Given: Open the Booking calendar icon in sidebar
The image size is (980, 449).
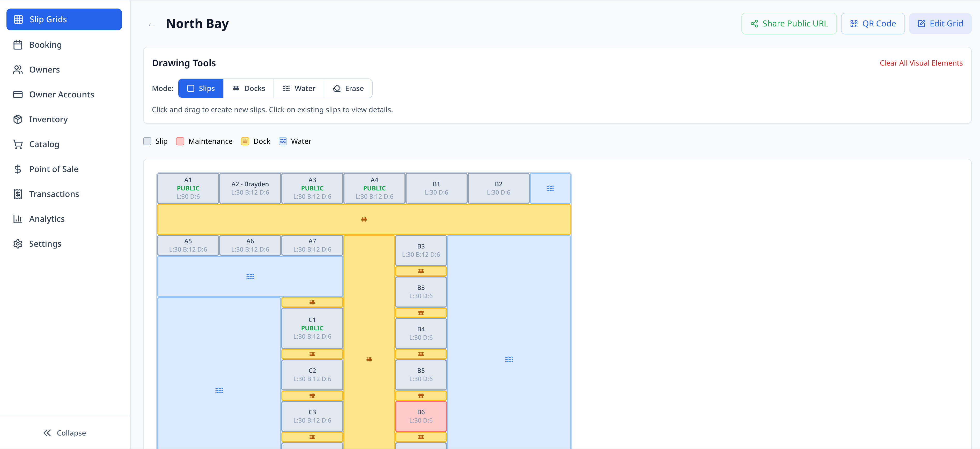Looking at the screenshot, I should tap(18, 44).
